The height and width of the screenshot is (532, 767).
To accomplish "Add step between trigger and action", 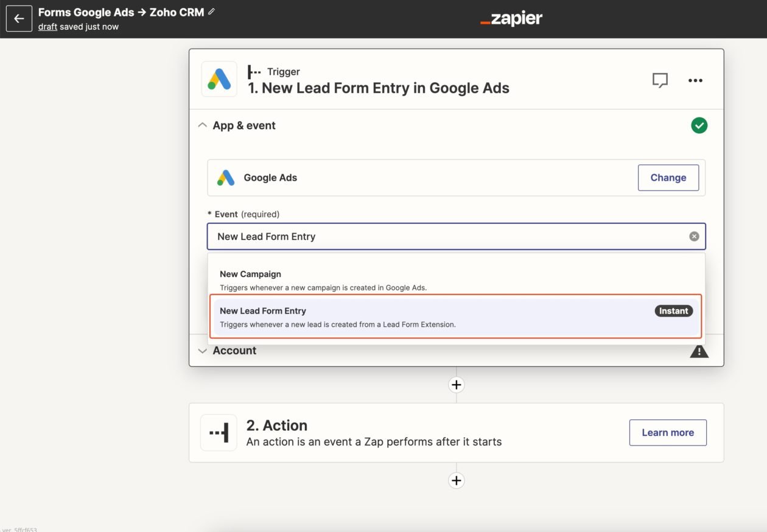I will 457,385.
